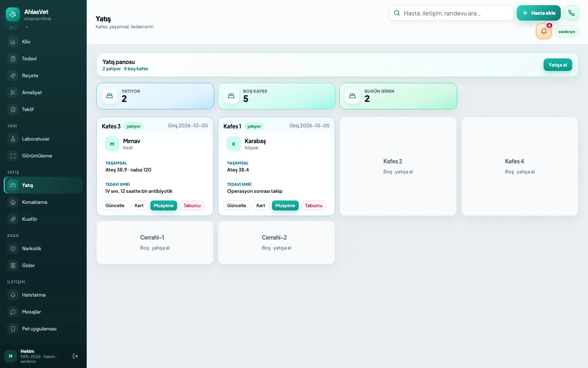Image resolution: width=588 pixels, height=368 pixels.
Task: Click the Pet uygulaması phone icon
Action: (13, 329)
